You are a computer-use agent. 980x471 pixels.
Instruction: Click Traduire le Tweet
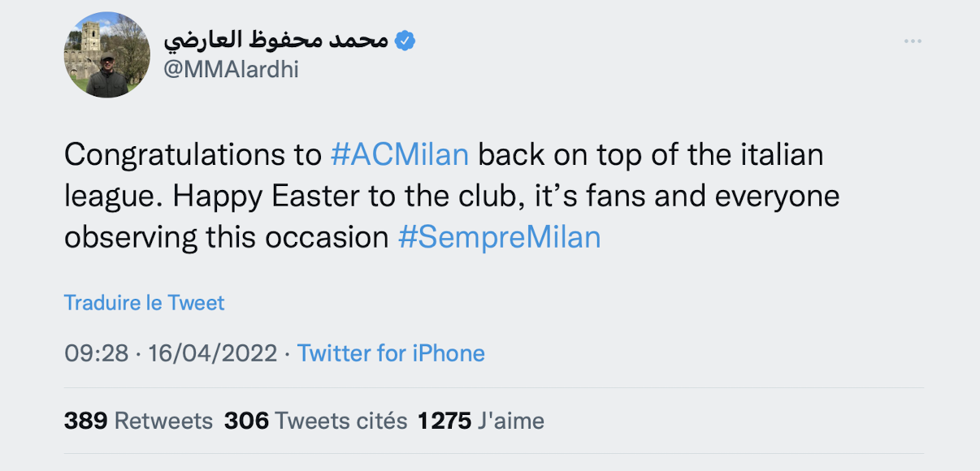click(x=144, y=303)
